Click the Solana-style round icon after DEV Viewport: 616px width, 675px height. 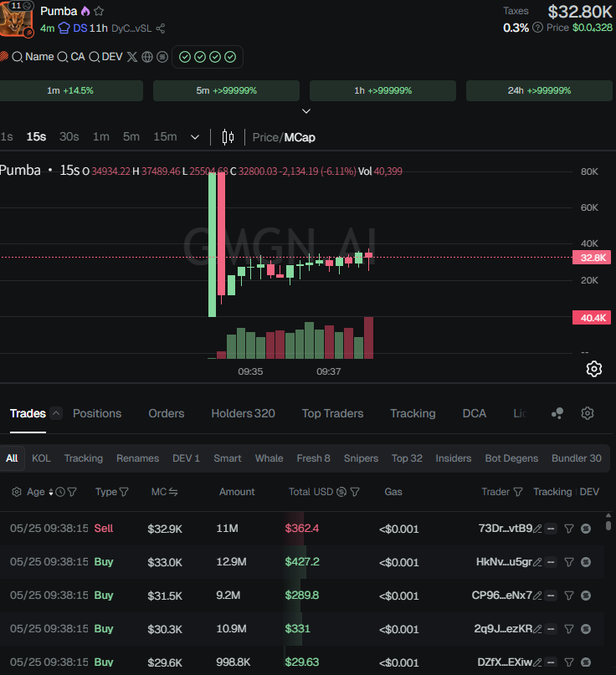(162, 57)
